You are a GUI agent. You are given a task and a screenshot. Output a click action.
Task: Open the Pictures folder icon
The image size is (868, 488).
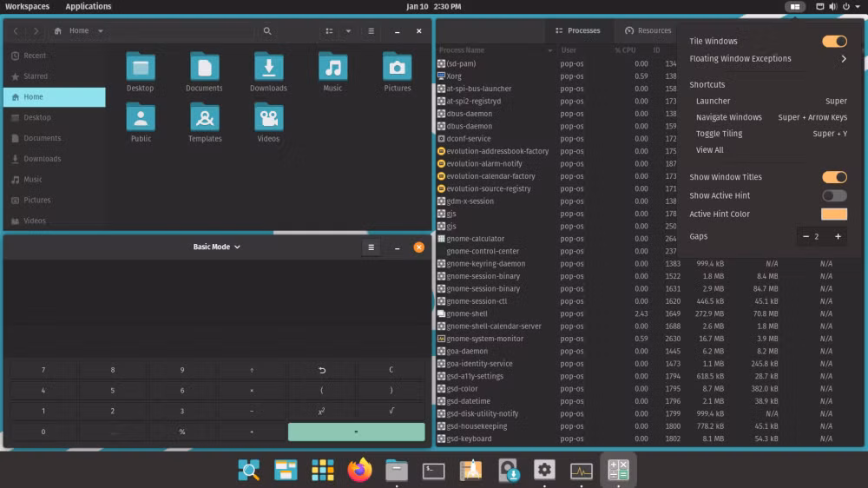pyautogui.click(x=397, y=68)
